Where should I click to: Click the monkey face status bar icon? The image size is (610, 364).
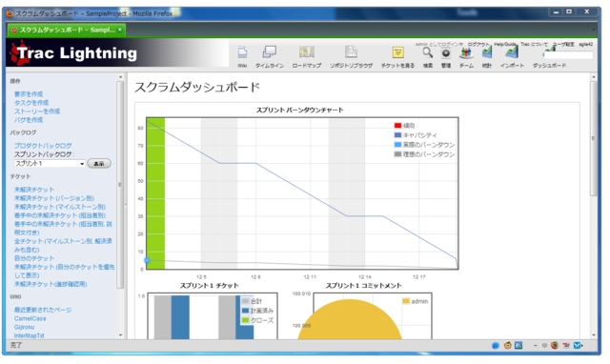click(x=507, y=345)
